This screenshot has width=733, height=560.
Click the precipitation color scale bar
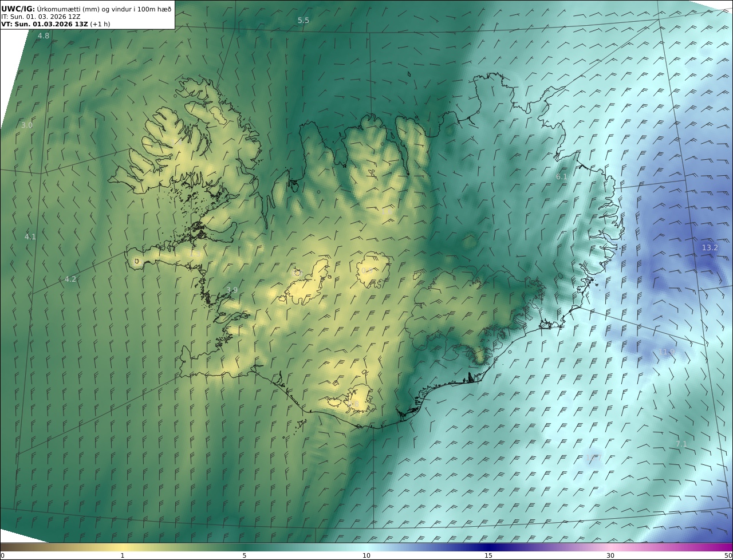[366, 547]
